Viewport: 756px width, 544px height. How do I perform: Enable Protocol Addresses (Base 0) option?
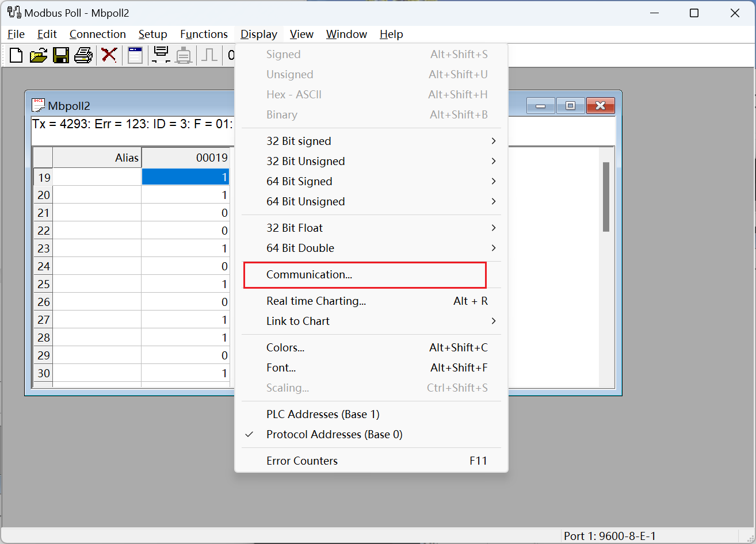tap(334, 435)
